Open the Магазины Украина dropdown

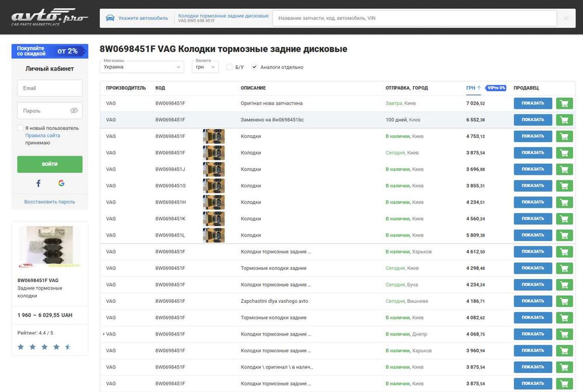[142, 66]
